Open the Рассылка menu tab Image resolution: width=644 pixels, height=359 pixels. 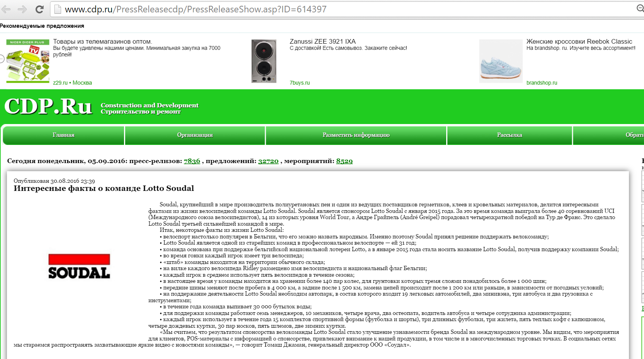click(x=510, y=135)
